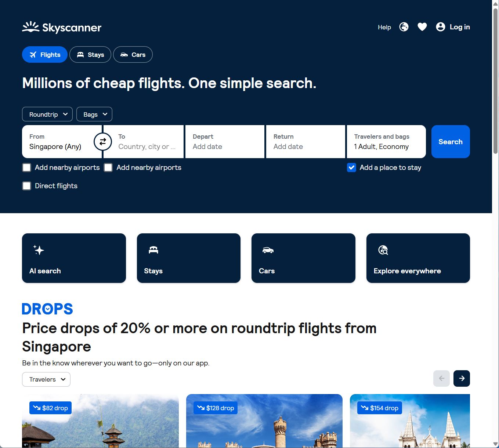The image size is (499, 448).
Task: Open the Help link
Action: click(384, 27)
